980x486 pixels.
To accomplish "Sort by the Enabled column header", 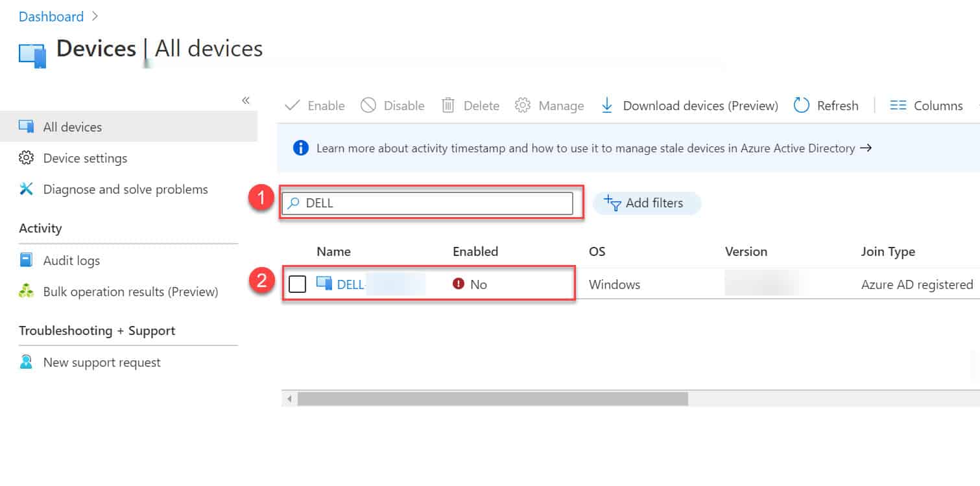I will [475, 251].
